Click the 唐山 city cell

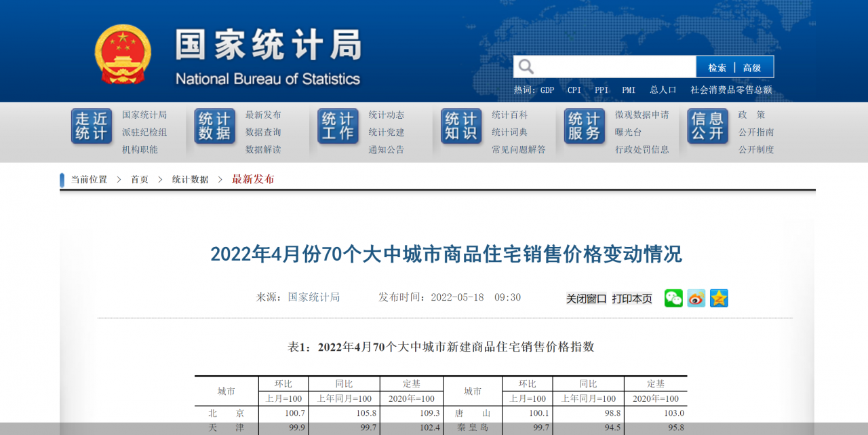(x=473, y=413)
